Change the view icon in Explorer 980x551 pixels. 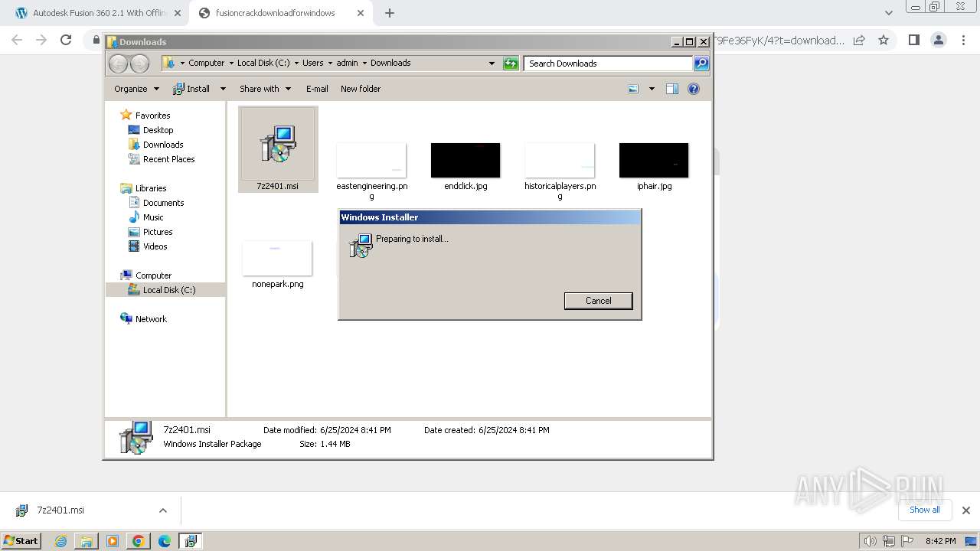pos(633,89)
